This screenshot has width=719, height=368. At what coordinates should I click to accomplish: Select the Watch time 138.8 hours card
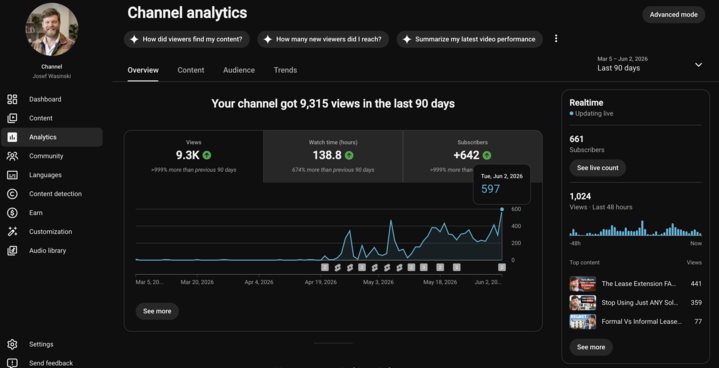(x=333, y=156)
